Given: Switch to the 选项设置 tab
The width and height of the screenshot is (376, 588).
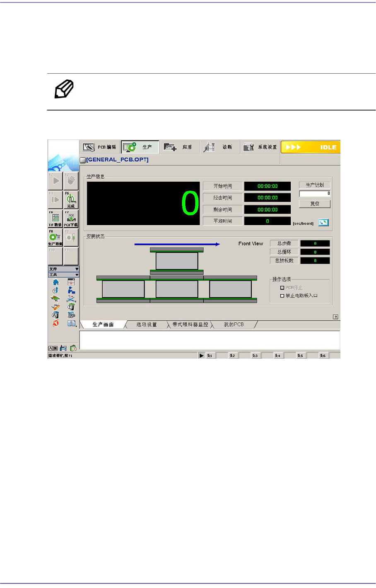Looking at the screenshot, I should click(x=147, y=324).
